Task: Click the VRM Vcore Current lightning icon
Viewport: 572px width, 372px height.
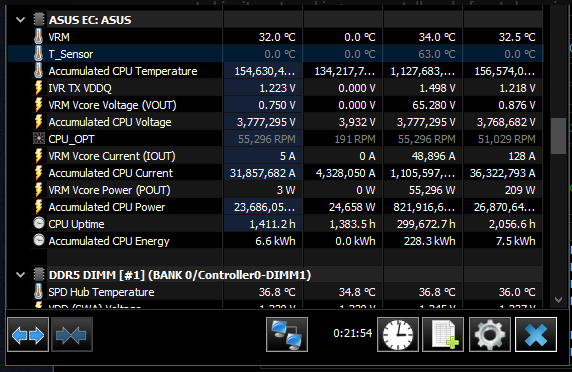Action: tap(38, 156)
